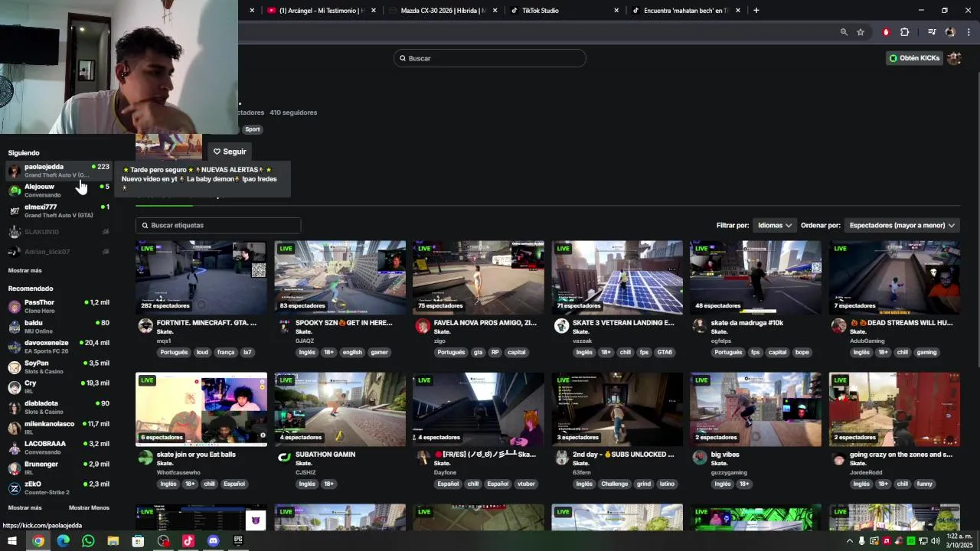Open Brunenger recommended channel
The image size is (980, 551).
[x=59, y=468]
